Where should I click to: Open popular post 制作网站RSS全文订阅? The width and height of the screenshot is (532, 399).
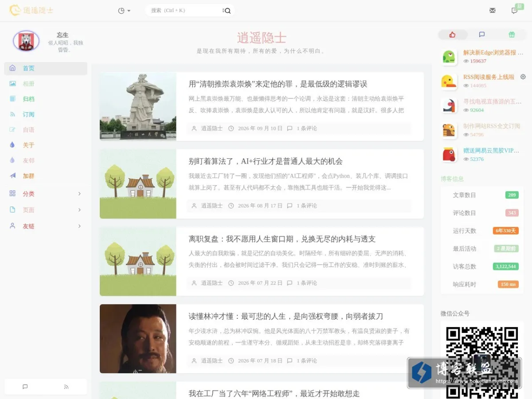point(492,126)
